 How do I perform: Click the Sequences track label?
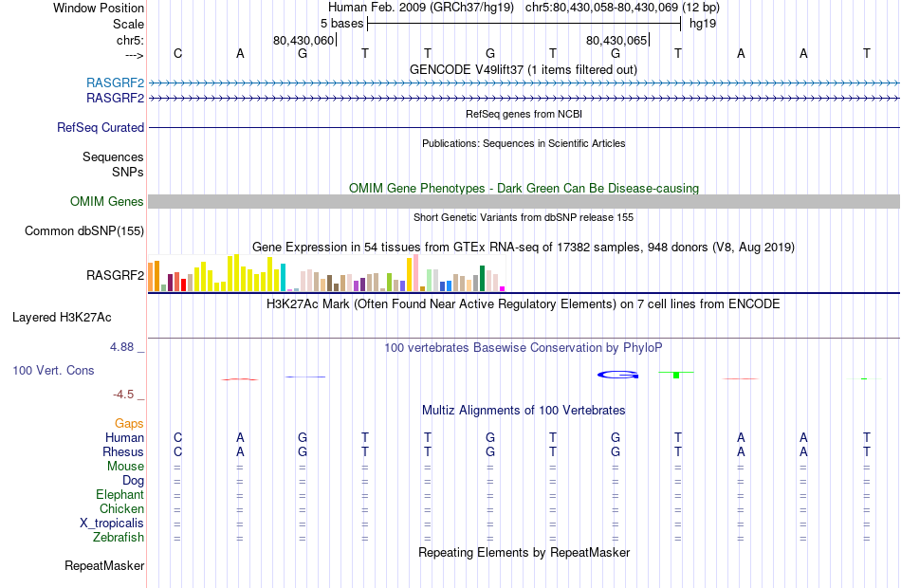pyautogui.click(x=113, y=156)
